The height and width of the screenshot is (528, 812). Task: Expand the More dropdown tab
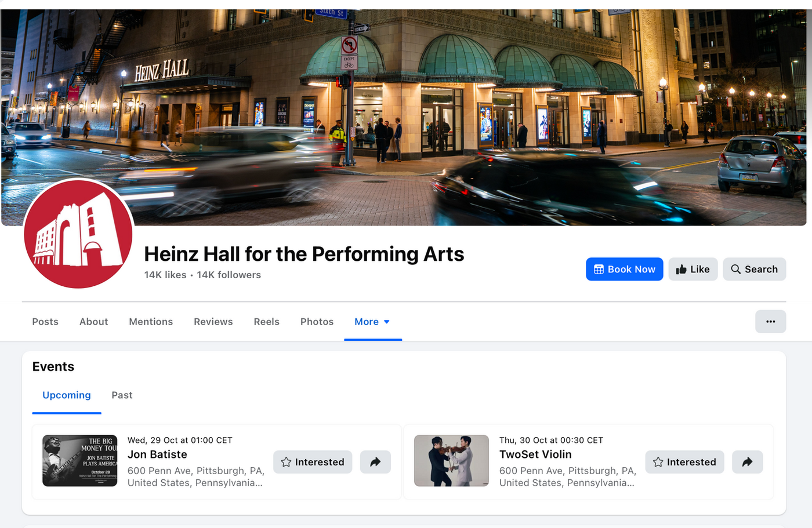372,322
